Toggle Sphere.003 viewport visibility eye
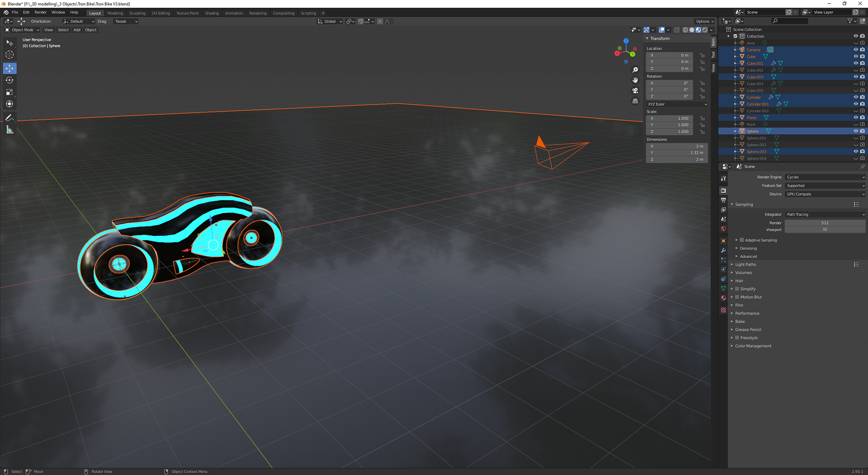 click(x=855, y=151)
